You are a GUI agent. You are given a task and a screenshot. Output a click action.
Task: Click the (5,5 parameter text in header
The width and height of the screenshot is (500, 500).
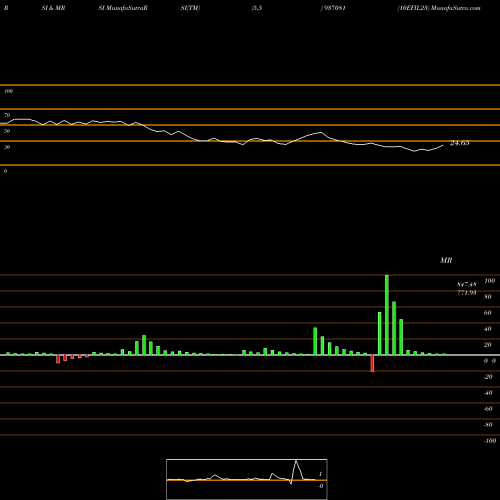point(257,8)
